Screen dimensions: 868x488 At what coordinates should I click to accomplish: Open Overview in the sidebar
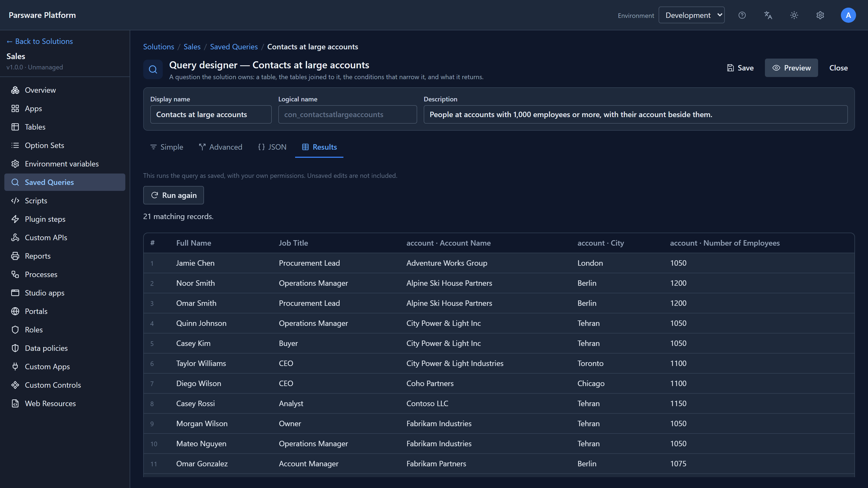[65, 90]
